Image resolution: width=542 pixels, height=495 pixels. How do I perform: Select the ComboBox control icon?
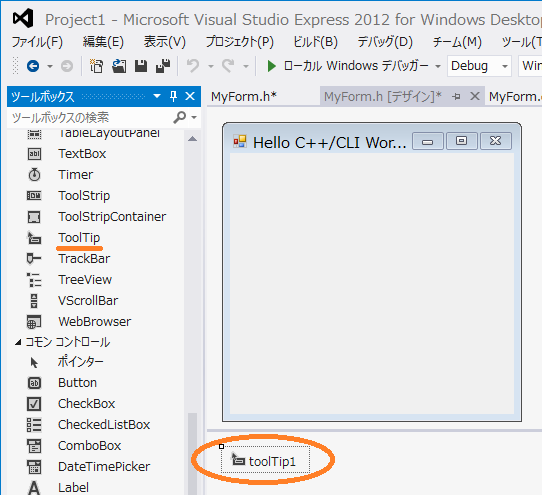[34, 446]
